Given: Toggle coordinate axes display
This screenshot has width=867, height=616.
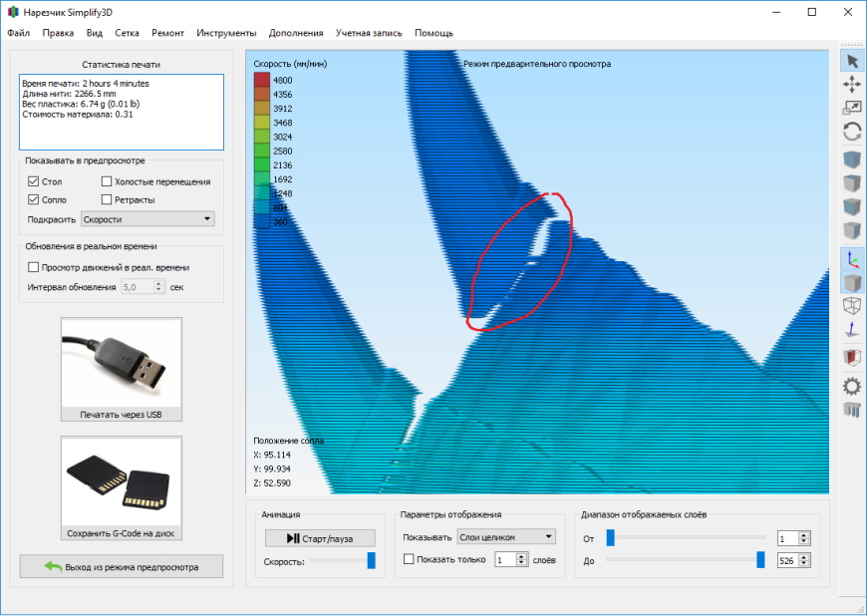Looking at the screenshot, I should point(851,259).
